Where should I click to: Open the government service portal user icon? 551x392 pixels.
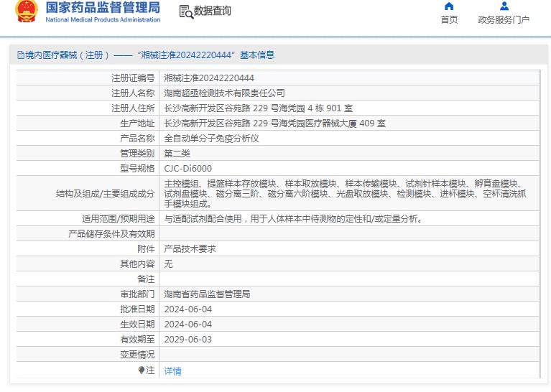coord(504,6)
